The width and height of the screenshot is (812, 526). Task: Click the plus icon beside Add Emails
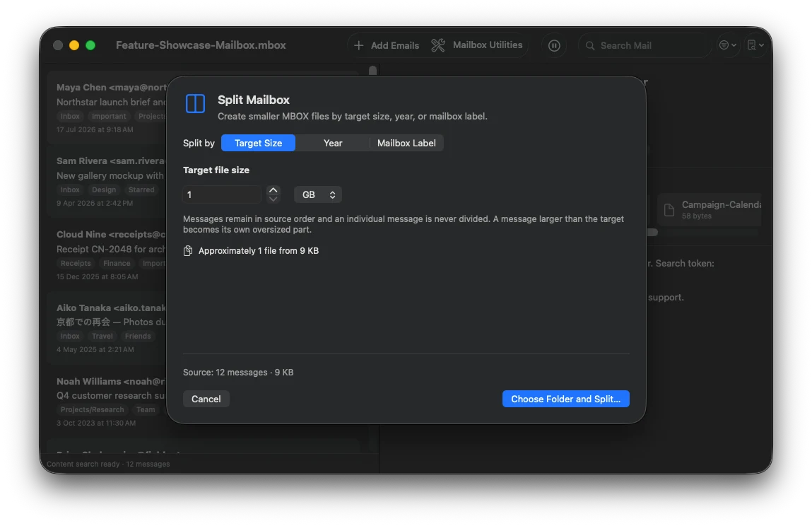(x=358, y=46)
